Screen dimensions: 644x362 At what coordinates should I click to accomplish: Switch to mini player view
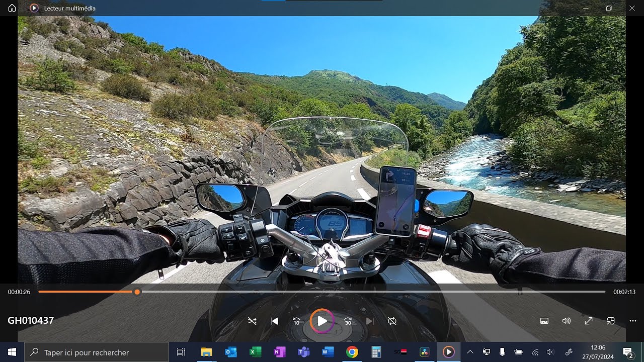[611, 321]
